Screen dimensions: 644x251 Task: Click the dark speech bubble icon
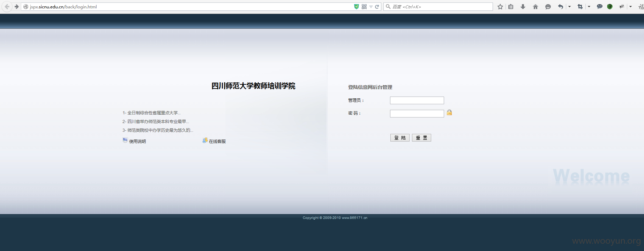600,7
